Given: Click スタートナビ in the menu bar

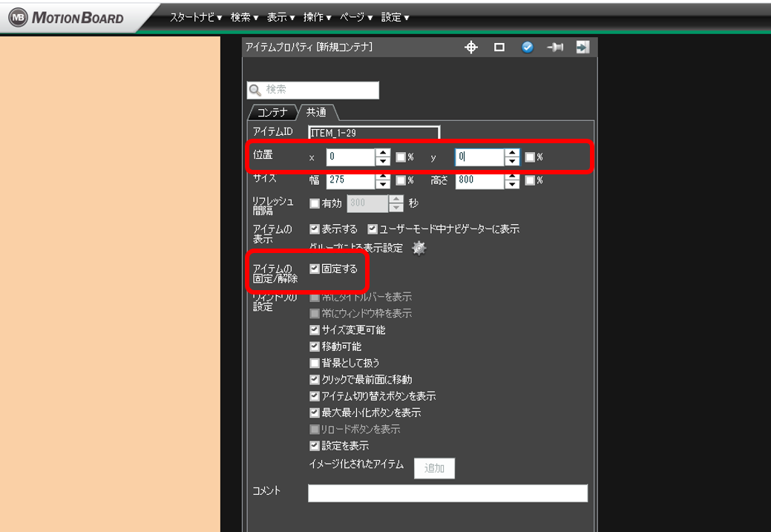Looking at the screenshot, I should click(x=191, y=16).
